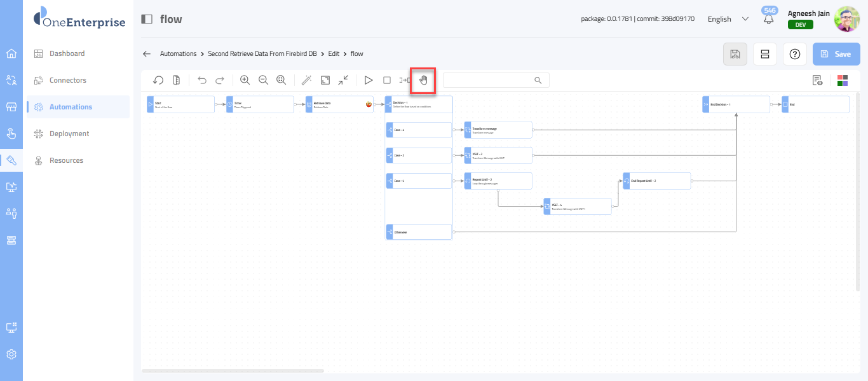The image size is (868, 381).
Task: Click the zoom in magnifier icon
Action: (245, 80)
